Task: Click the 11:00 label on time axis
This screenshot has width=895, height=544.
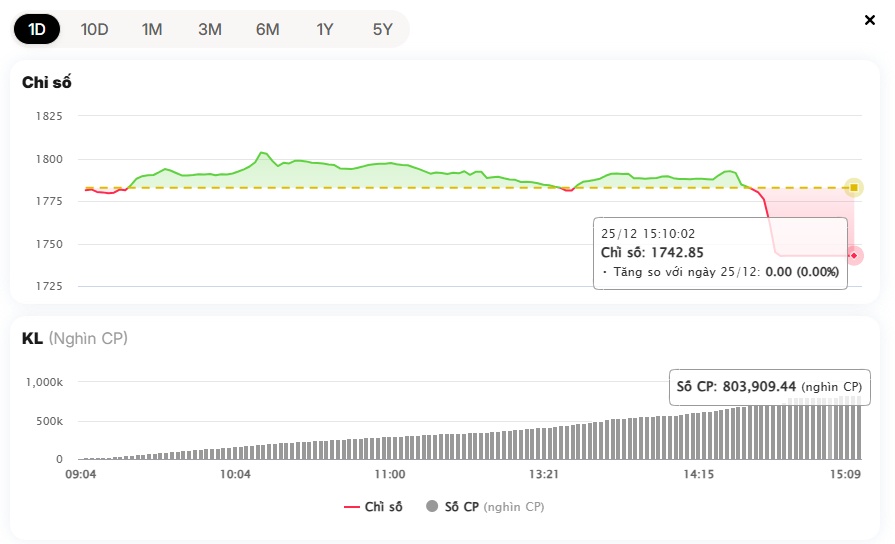Action: tap(389, 474)
